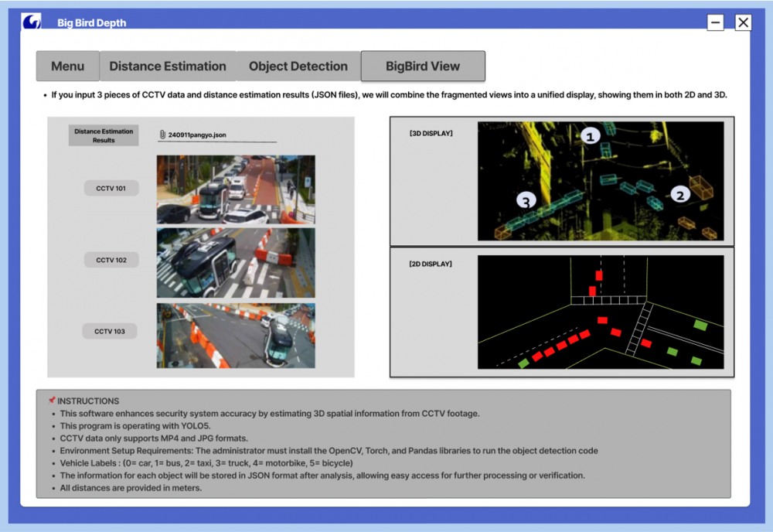Viewport: 773px width, 532px height.
Task: Minimize the Big Bird Depth window
Action: point(716,22)
